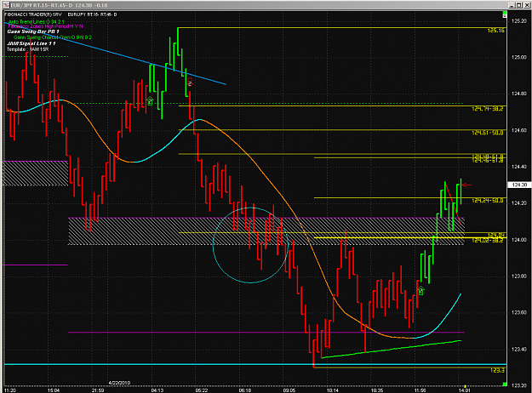Click the 21:59 time axis label
532x393 pixels.
(x=98, y=390)
